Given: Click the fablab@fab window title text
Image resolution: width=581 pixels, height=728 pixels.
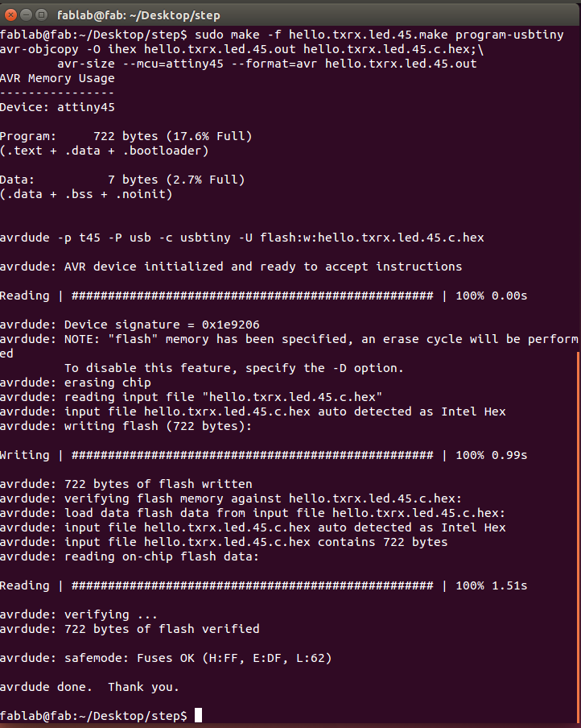Looking at the screenshot, I should (138, 15).
